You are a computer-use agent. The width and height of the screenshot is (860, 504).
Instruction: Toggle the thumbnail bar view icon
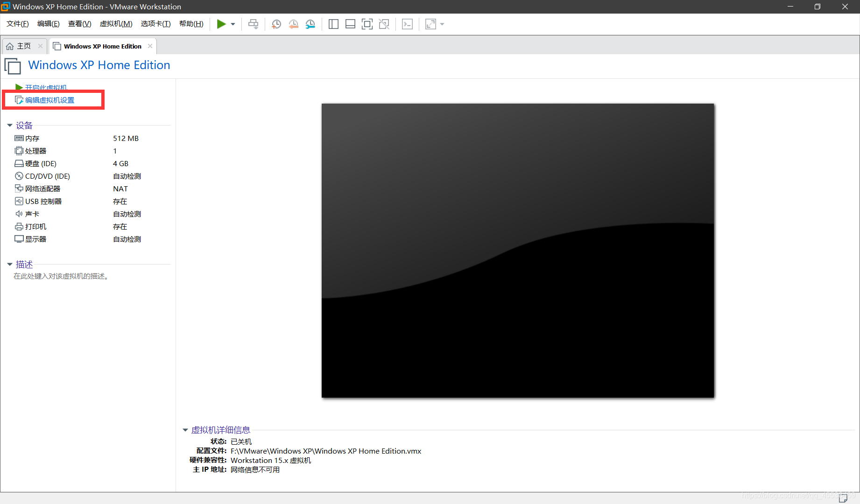point(350,24)
